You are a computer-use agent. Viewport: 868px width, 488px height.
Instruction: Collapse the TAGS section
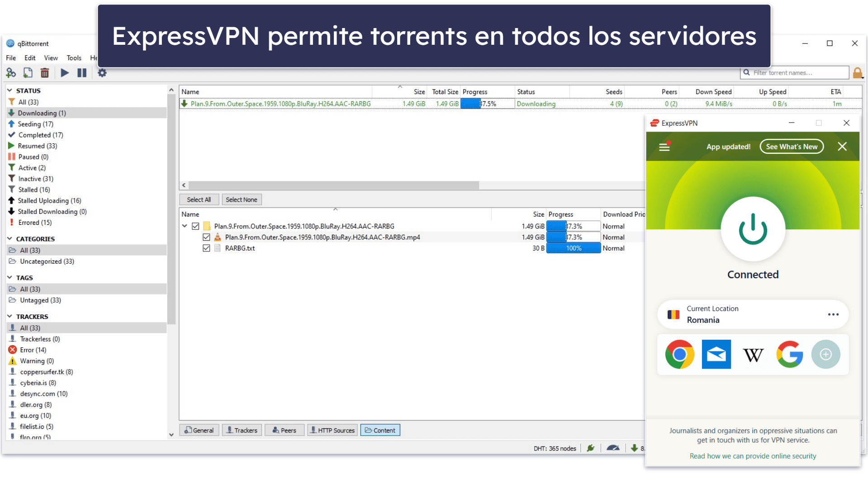tap(9, 277)
